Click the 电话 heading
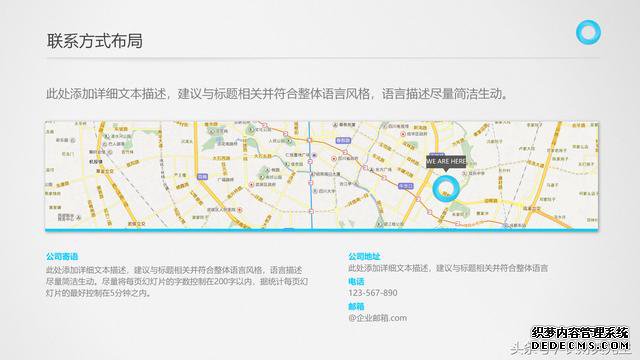 356,281
